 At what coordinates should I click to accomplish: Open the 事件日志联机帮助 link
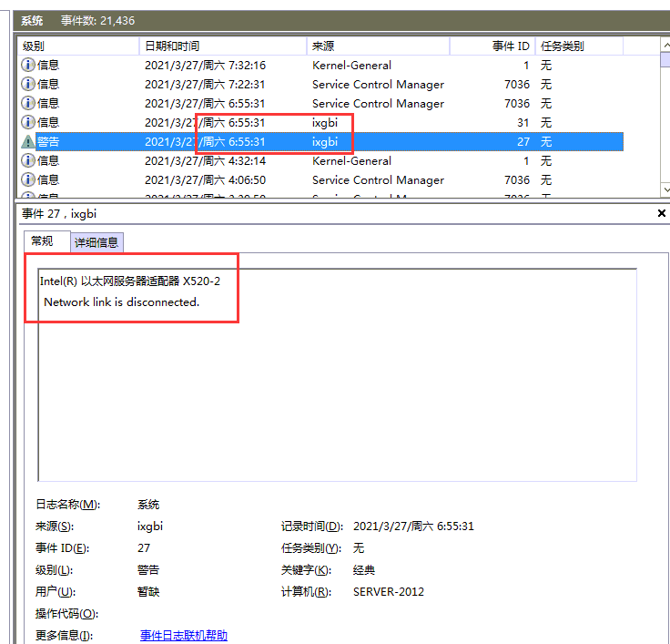pyautogui.click(x=184, y=636)
